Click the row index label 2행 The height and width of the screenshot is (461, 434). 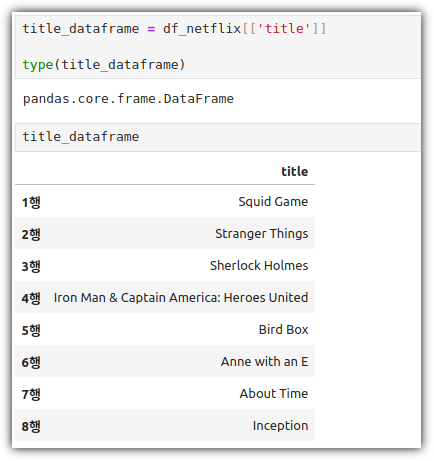coord(31,234)
